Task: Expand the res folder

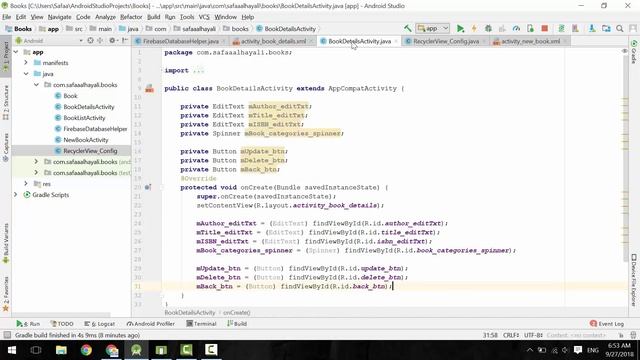Action: pos(26,184)
